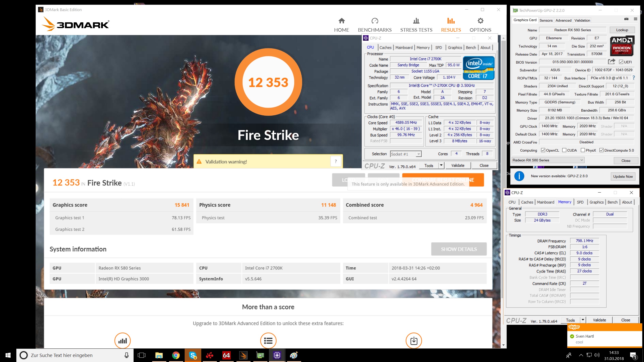Take GPU-Z screenshot with camera icon

(626, 19)
